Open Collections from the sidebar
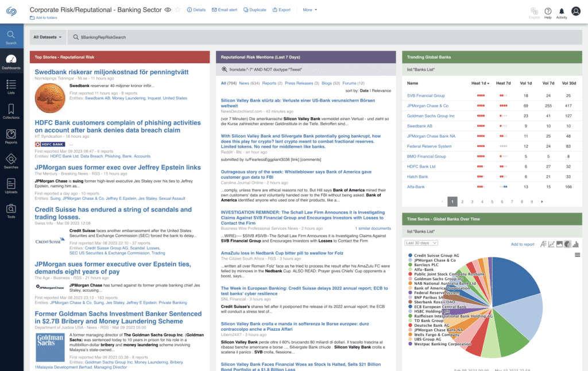 click(11, 111)
